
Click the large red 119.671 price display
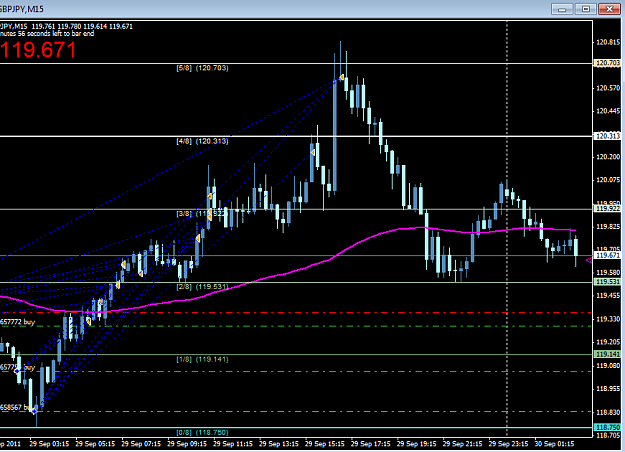38,50
